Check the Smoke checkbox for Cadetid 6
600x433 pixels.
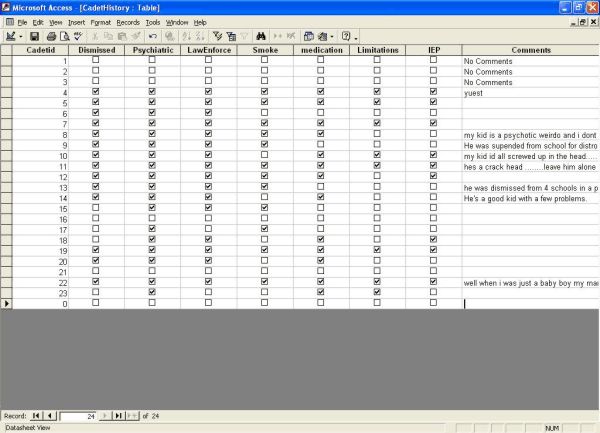264,112
